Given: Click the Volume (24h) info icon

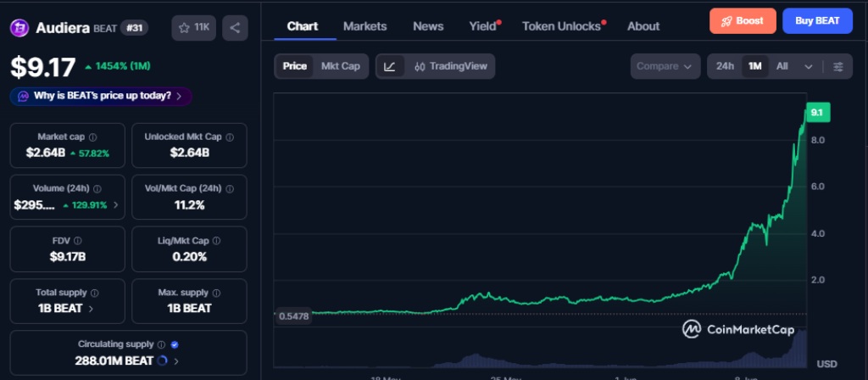Looking at the screenshot, I should coord(97,189).
